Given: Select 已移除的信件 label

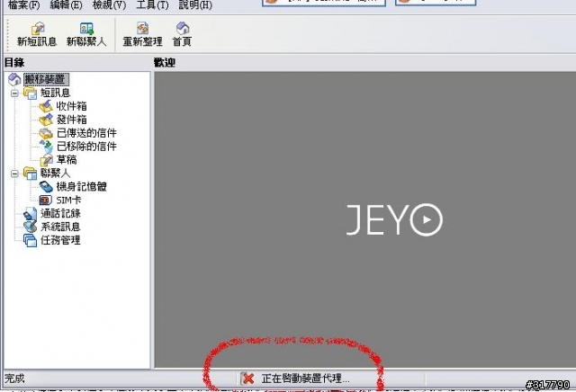Looking at the screenshot, I should pos(86,147).
